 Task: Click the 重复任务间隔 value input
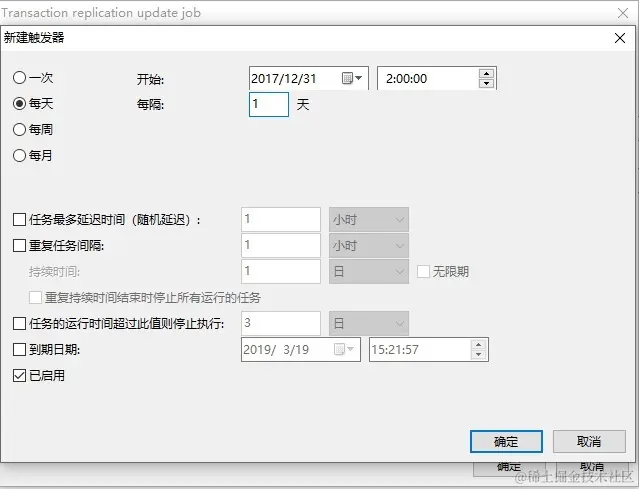(281, 246)
